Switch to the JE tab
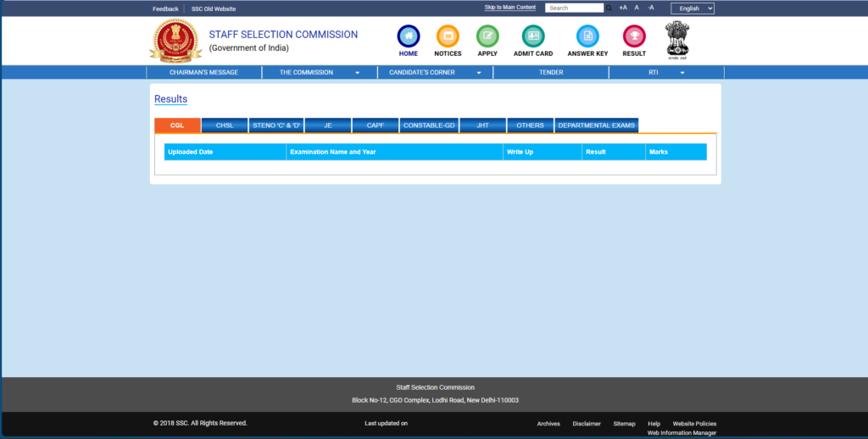The image size is (868, 439). point(328,125)
